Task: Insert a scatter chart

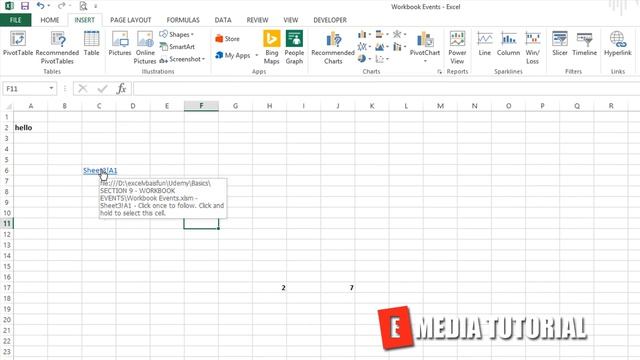Action: tap(382, 59)
